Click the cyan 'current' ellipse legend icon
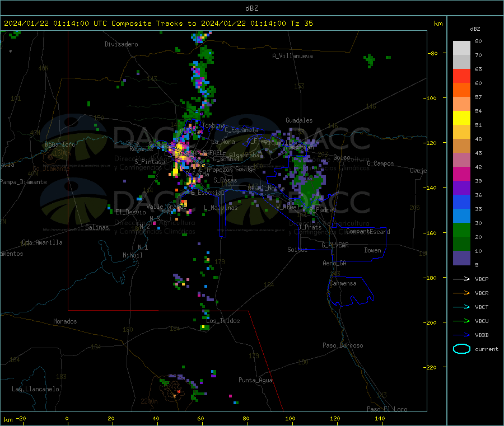Screen dimensions: 504x426 [461, 349]
